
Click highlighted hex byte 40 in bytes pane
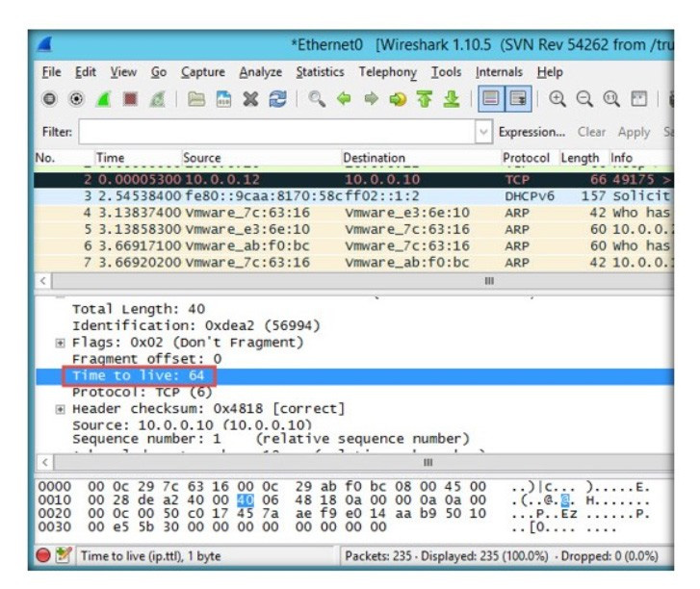point(246,500)
